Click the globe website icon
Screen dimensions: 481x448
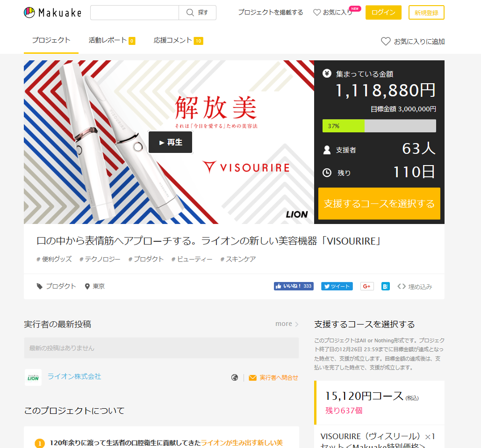(235, 377)
